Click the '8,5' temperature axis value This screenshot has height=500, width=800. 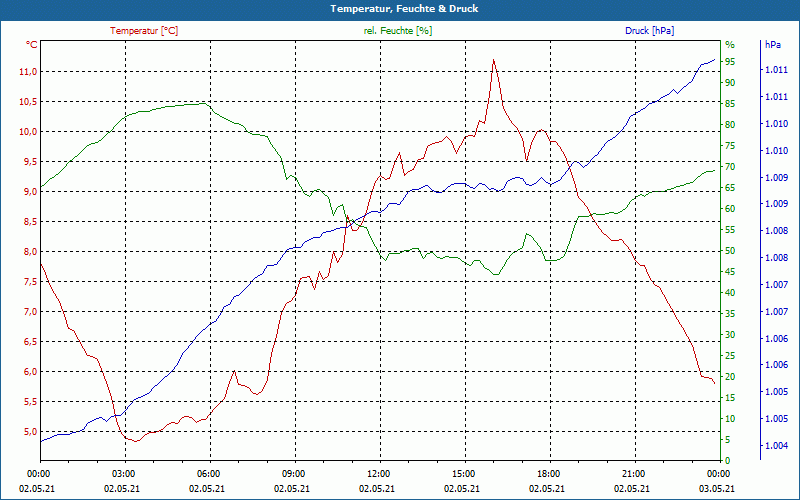point(30,222)
